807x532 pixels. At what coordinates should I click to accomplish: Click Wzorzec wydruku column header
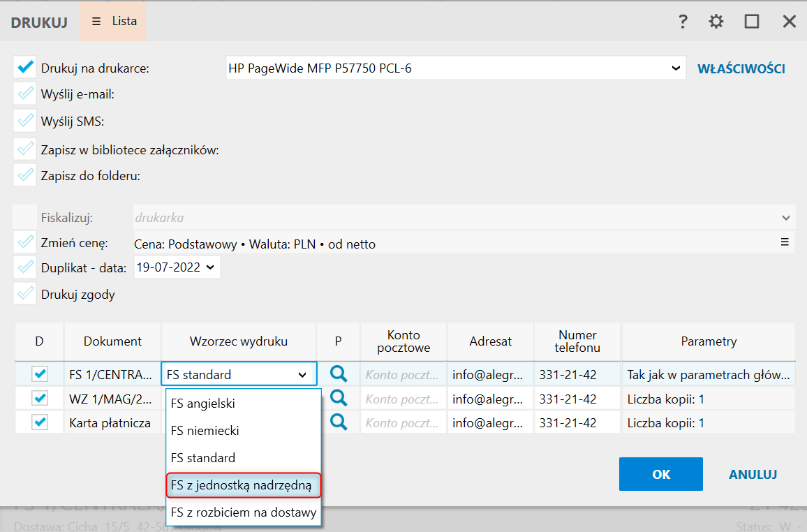[239, 341]
